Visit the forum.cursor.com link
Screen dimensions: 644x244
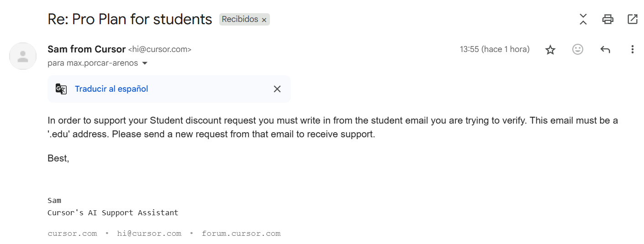click(241, 234)
